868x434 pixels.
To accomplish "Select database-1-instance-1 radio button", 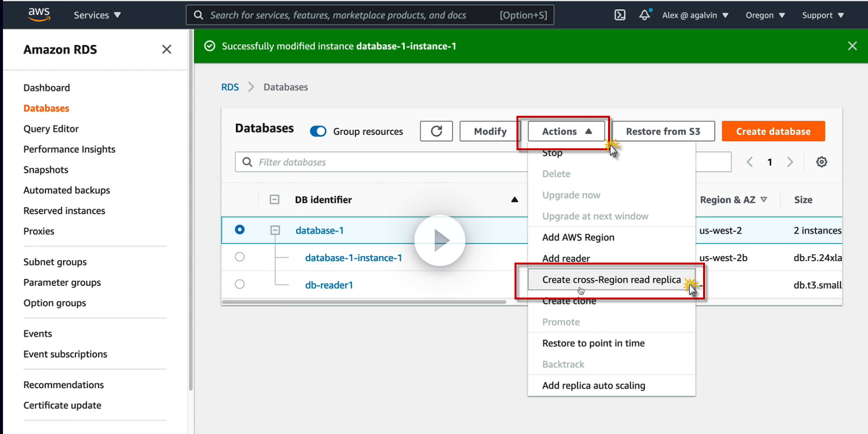I will click(240, 257).
